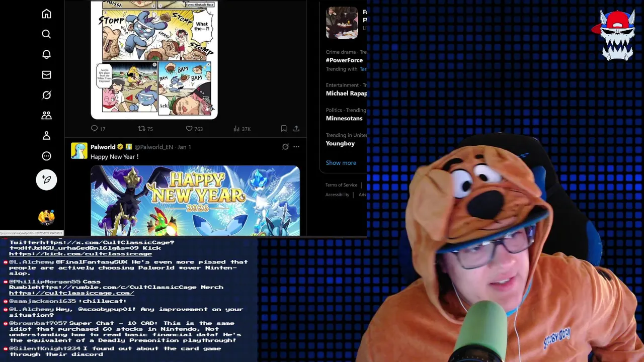Click the Post compose feather button
The image size is (644, 362).
(46, 179)
